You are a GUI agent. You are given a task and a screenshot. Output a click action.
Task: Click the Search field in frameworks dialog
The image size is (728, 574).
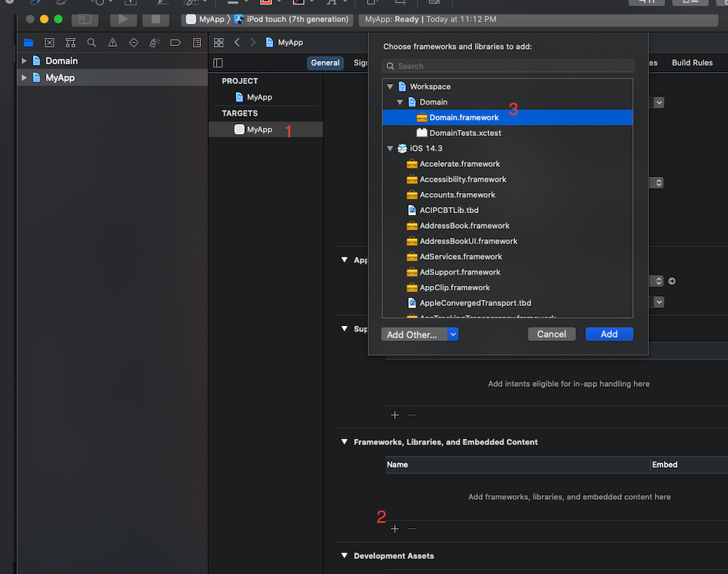coord(508,66)
